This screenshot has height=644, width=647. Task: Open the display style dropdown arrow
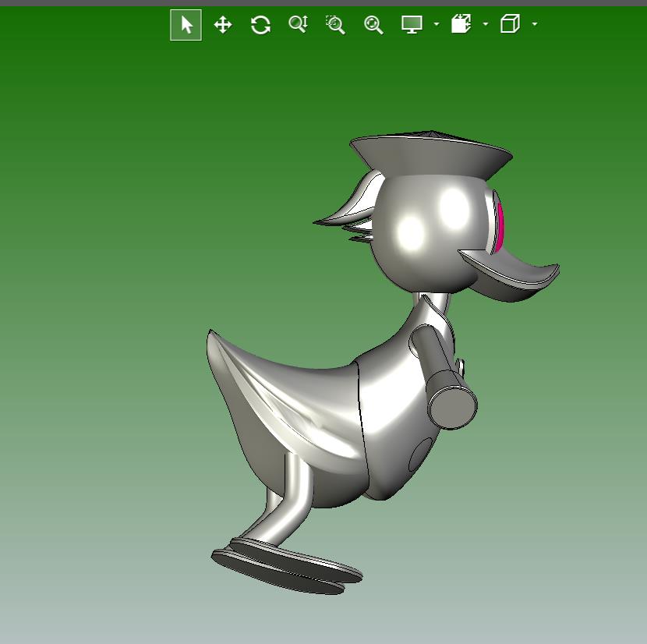tap(437, 24)
